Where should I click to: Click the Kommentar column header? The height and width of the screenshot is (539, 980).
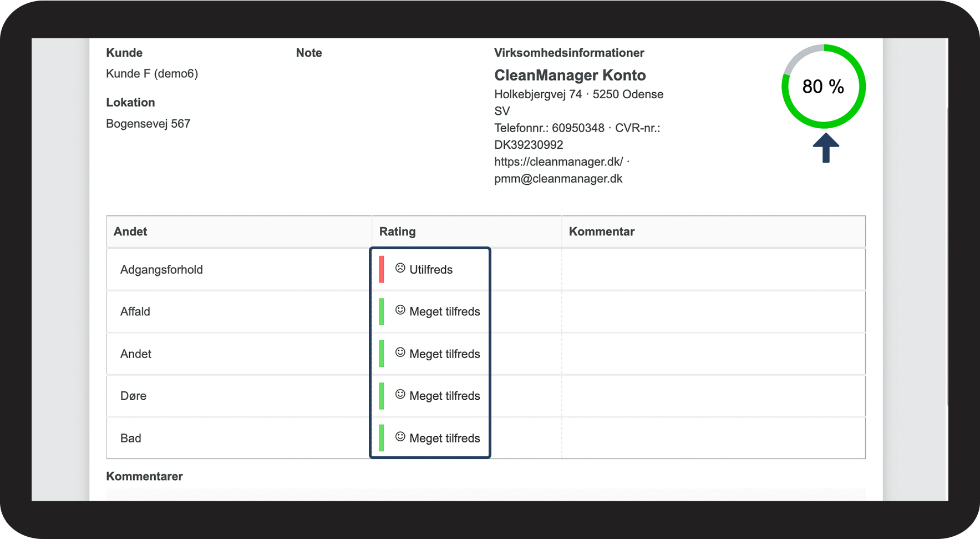point(602,231)
